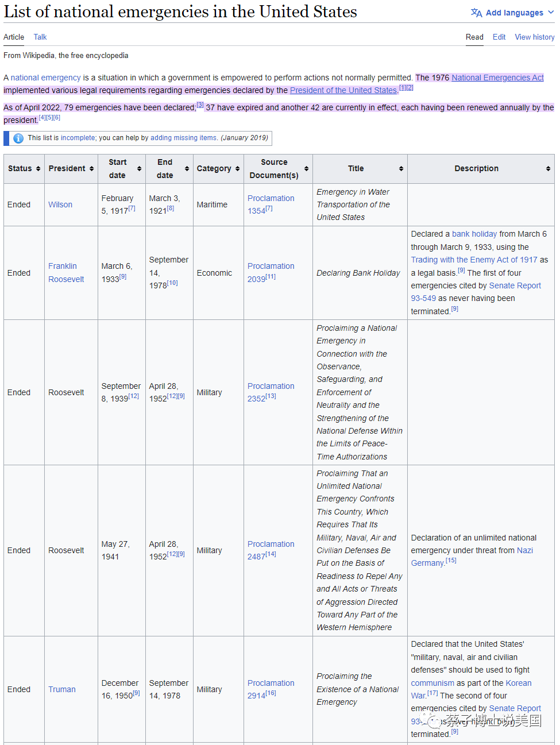
Task: Click the page title heading
Action: [x=180, y=11]
